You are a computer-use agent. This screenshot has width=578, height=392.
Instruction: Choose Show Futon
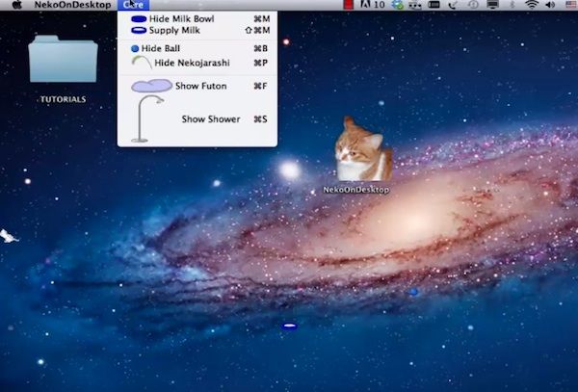tap(197, 86)
